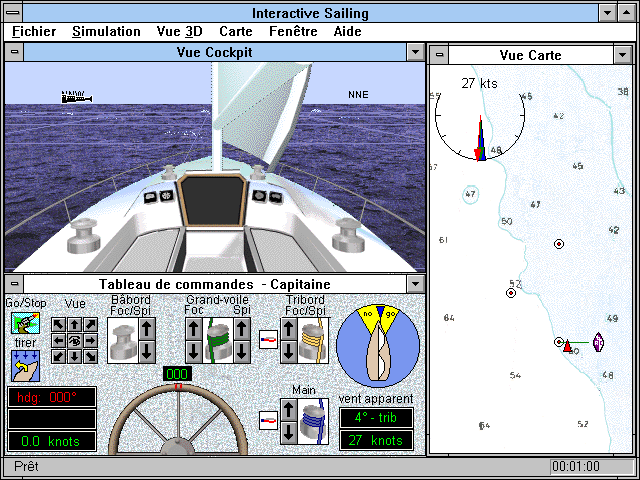The height and width of the screenshot is (480, 640).
Task: Ease Bâbord Foc/Spi with down arrow
Action: 147,352
